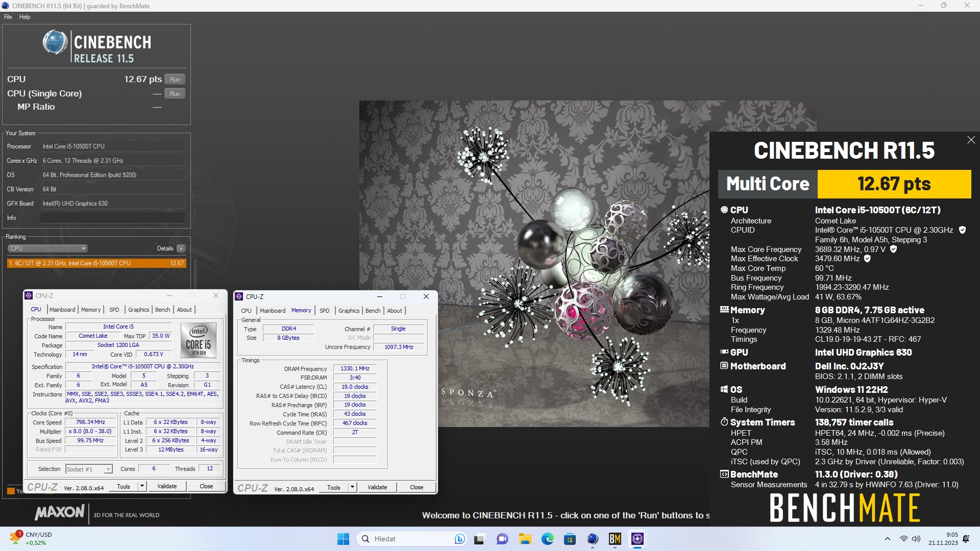980x551 pixels.
Task: Show hidden system tray icons
Action: (887, 539)
